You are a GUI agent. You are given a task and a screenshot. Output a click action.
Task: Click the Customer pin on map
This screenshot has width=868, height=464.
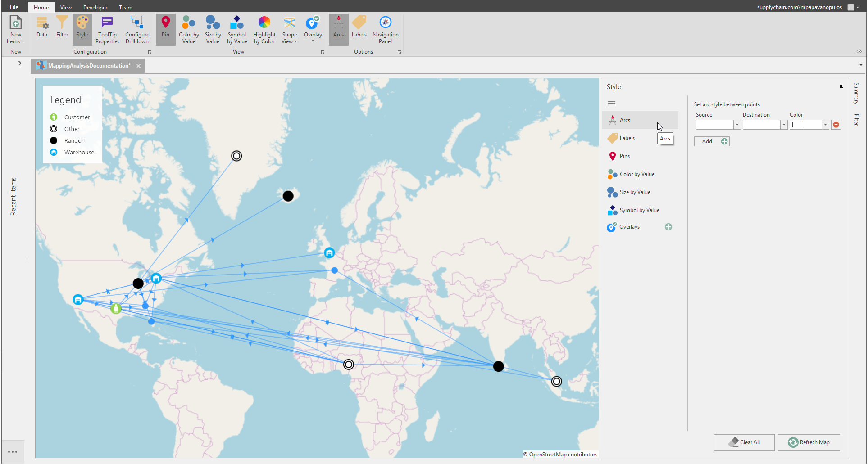point(116,308)
